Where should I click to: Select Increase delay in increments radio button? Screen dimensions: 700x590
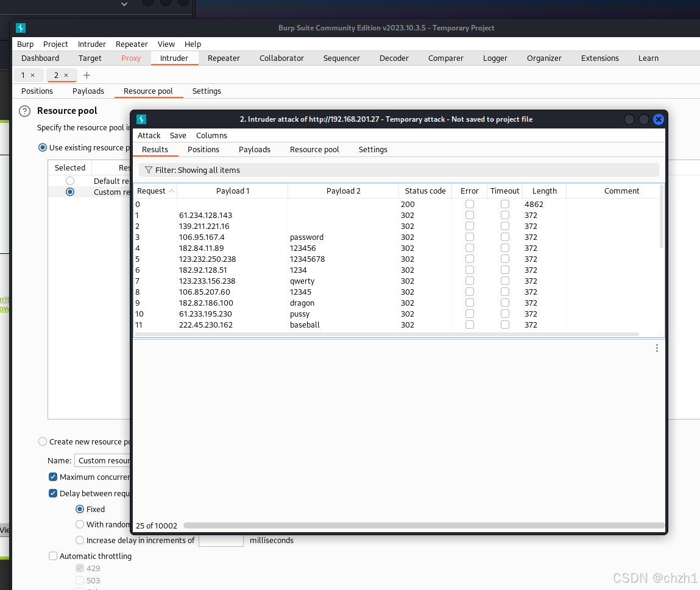click(x=80, y=540)
